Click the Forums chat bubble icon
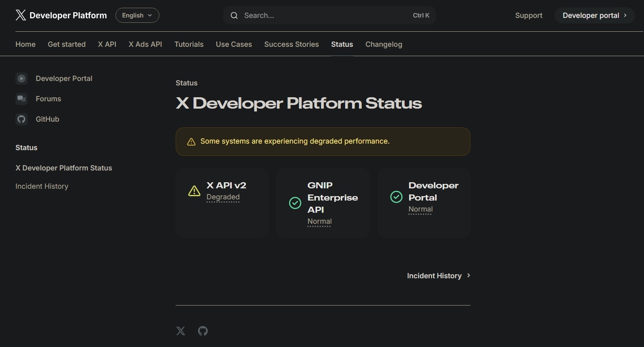The width and height of the screenshot is (644, 347). tap(22, 99)
